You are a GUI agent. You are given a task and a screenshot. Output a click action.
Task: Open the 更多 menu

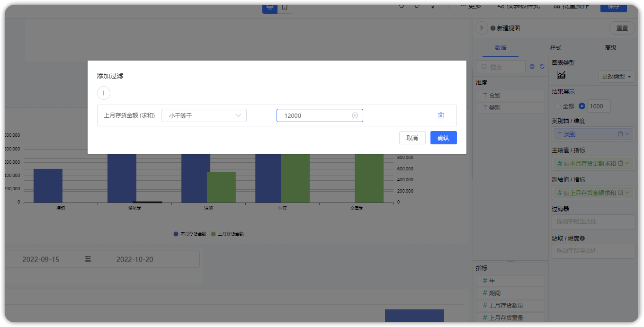tap(471, 6)
